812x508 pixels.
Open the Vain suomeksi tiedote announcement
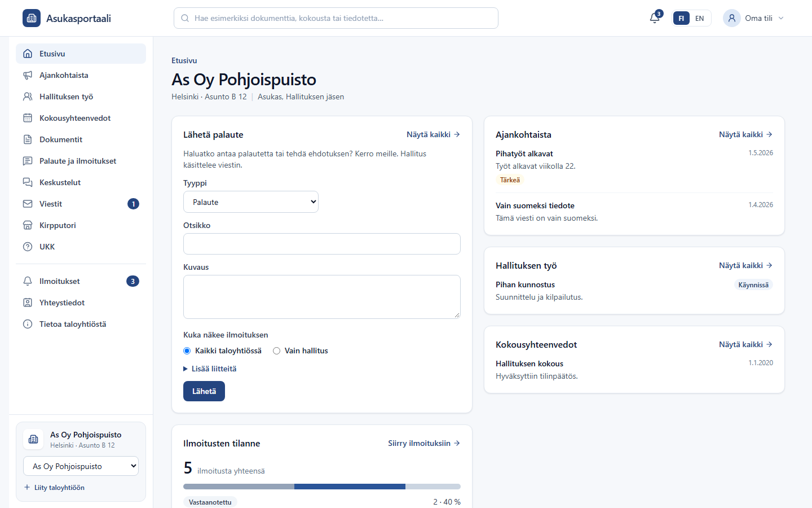pos(535,205)
